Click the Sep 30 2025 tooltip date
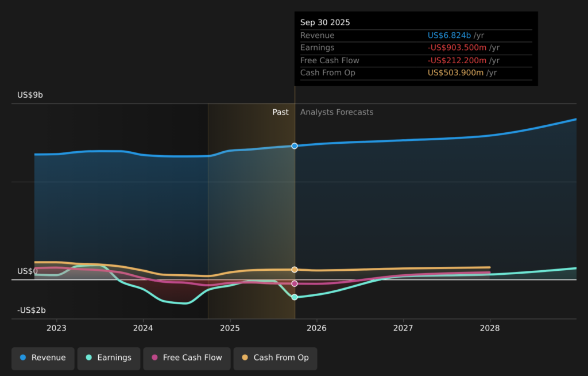Screen dimensions: 588x376 [325, 22]
